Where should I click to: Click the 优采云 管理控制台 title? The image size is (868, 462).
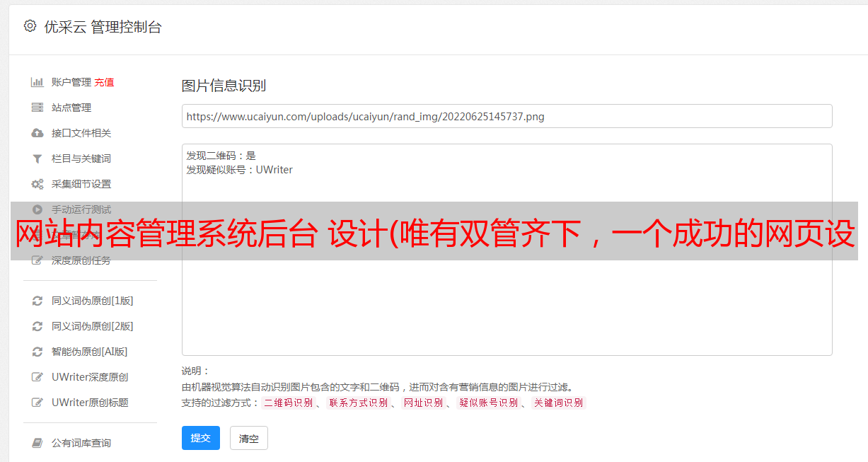coord(103,27)
